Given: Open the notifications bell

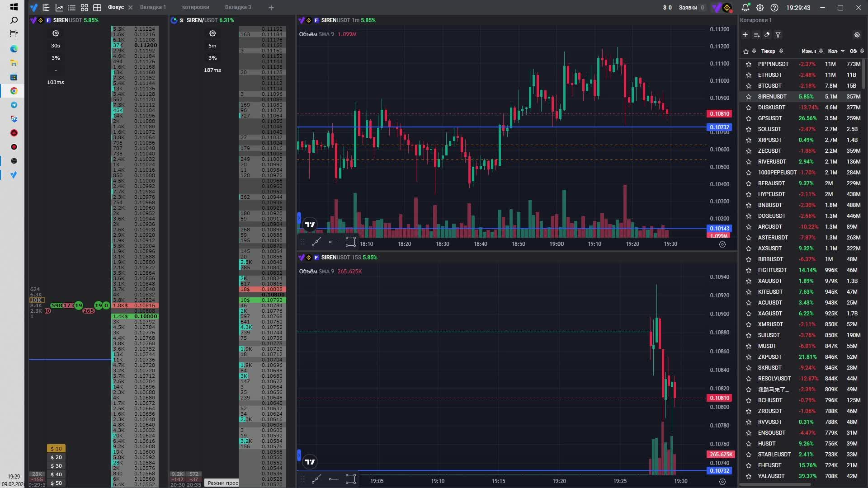Looking at the screenshot, I should [745, 8].
